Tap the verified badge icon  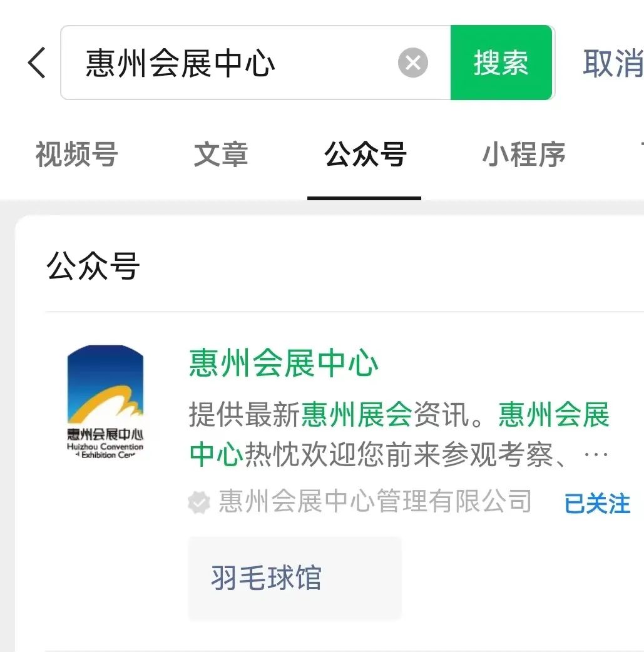coord(199,502)
